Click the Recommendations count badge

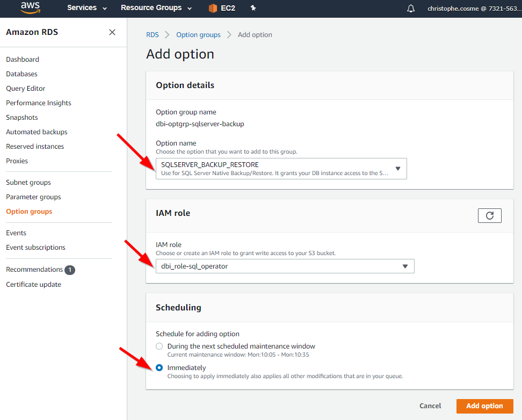point(70,270)
